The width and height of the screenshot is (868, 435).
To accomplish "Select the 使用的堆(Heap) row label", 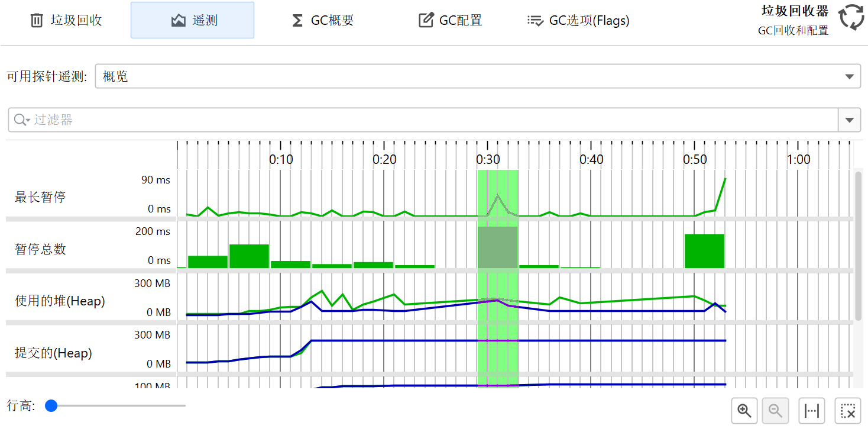I will click(60, 301).
